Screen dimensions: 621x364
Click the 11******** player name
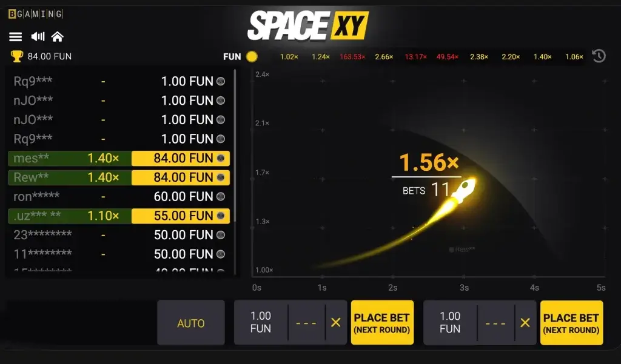pyautogui.click(x=43, y=254)
